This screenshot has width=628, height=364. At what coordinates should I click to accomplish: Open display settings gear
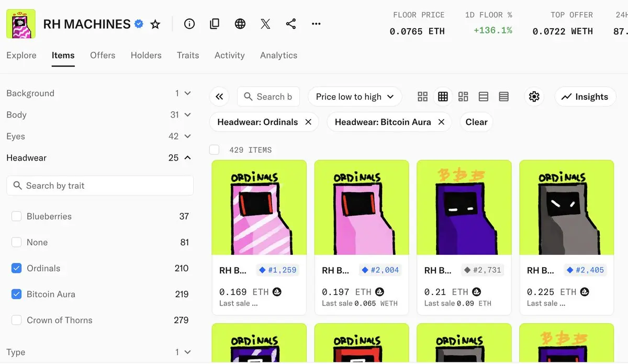pos(534,97)
